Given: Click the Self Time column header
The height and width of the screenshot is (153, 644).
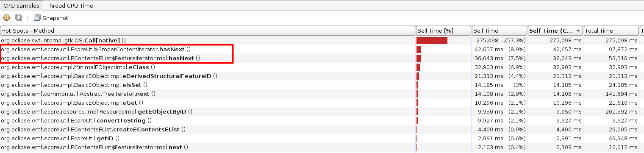Looking at the screenshot, I should pos(500,31).
